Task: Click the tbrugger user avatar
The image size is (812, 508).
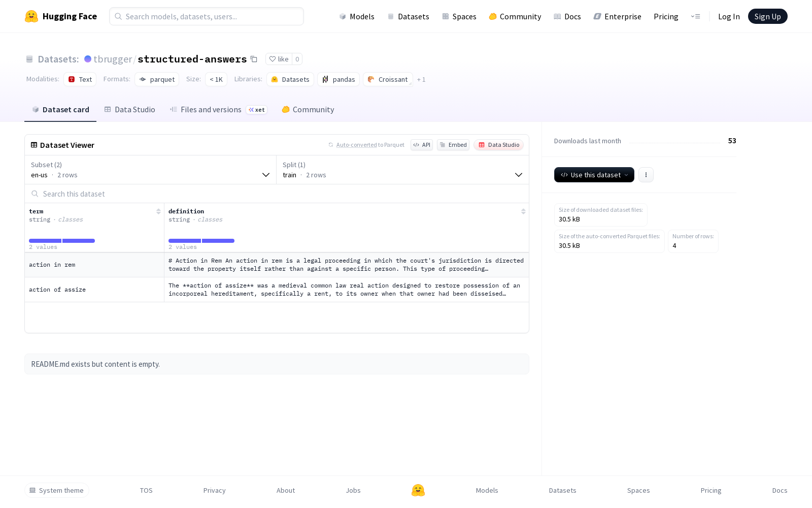Action: coord(88,59)
